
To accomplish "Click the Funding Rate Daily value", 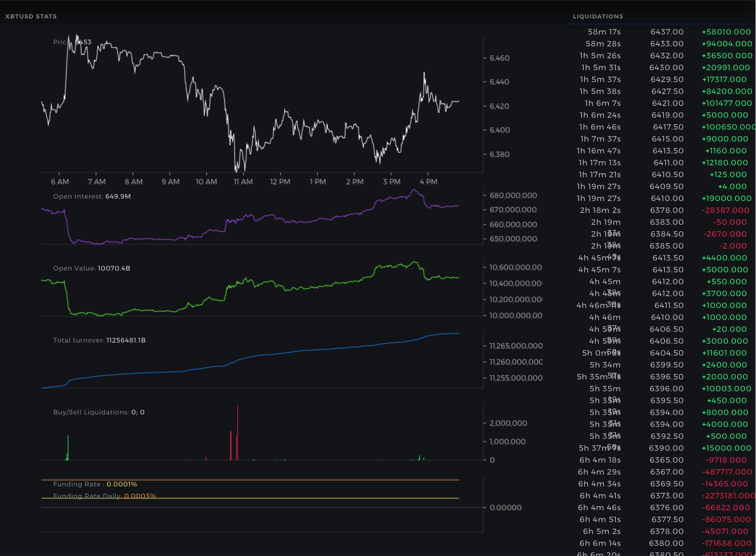I will pyautogui.click(x=140, y=496).
